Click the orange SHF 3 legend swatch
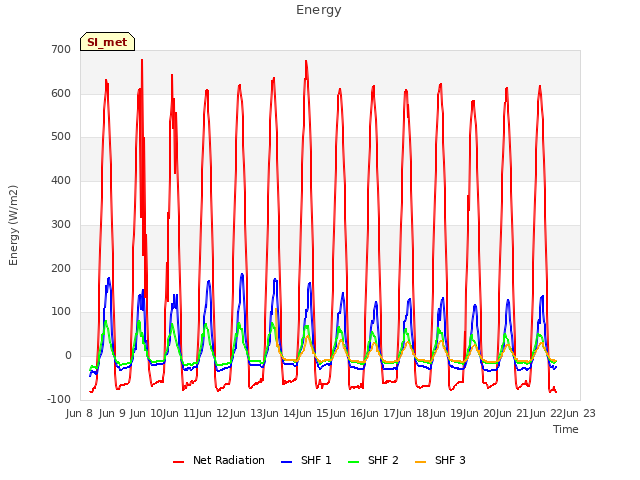Image resolution: width=640 pixels, height=480 pixels. (x=420, y=462)
